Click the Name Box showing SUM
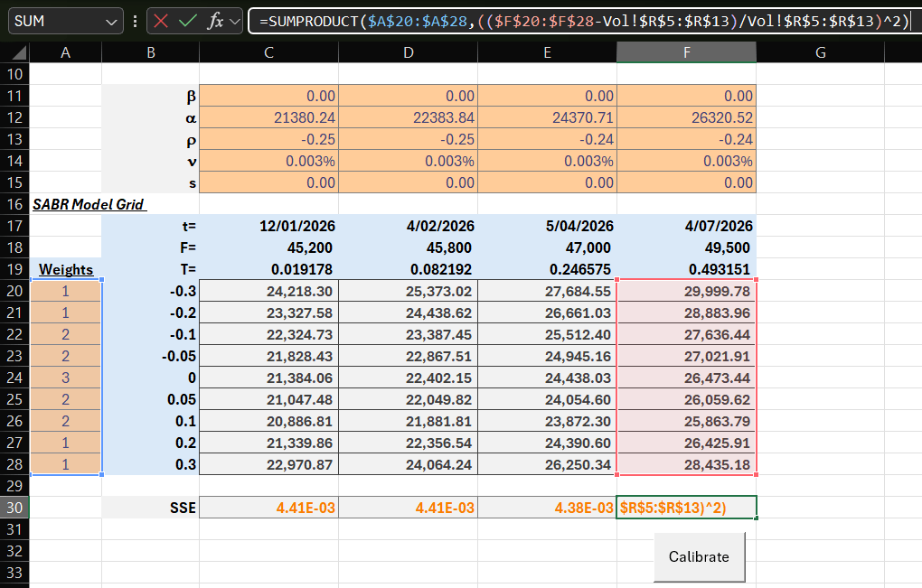The image size is (922, 588). tap(54, 21)
